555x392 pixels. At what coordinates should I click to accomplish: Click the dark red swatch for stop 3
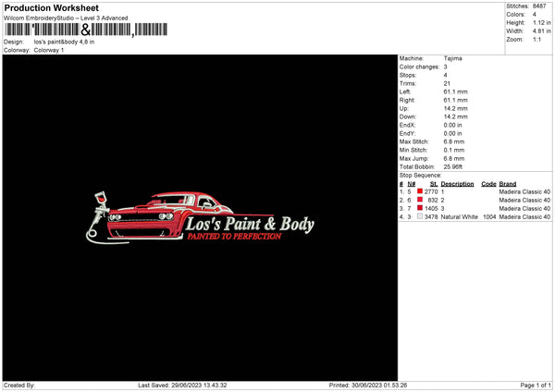click(420, 208)
